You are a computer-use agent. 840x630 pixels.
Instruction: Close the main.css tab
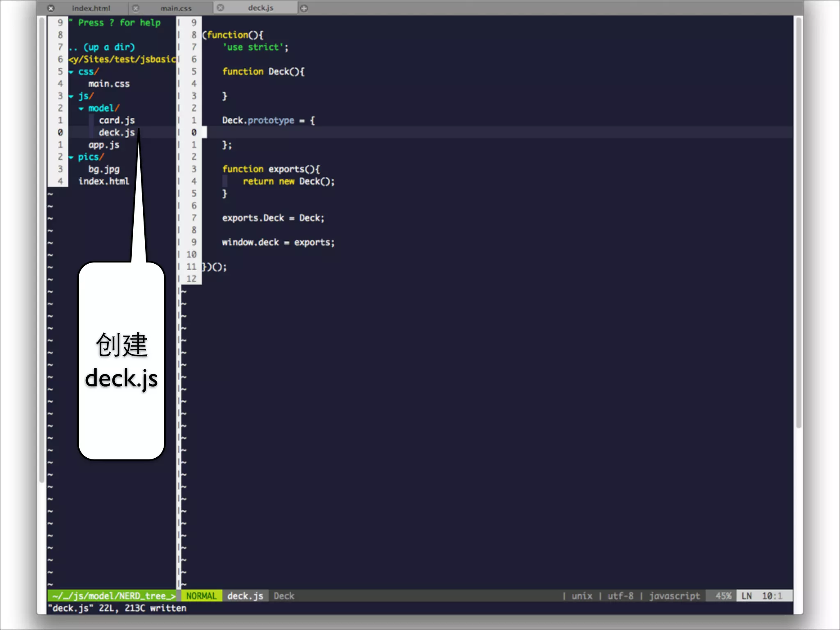136,8
